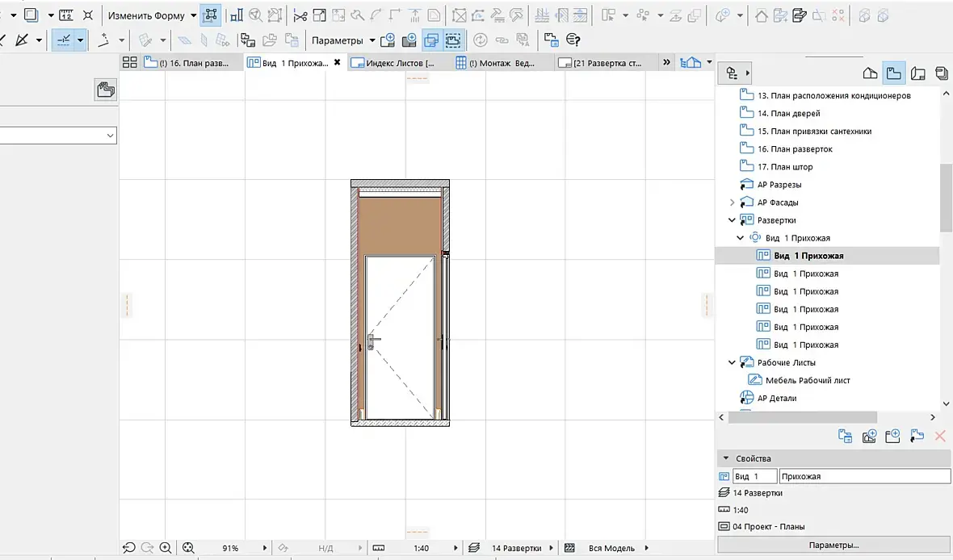Click the Прихожая name input field
This screenshot has width=953, height=560.
(x=864, y=477)
